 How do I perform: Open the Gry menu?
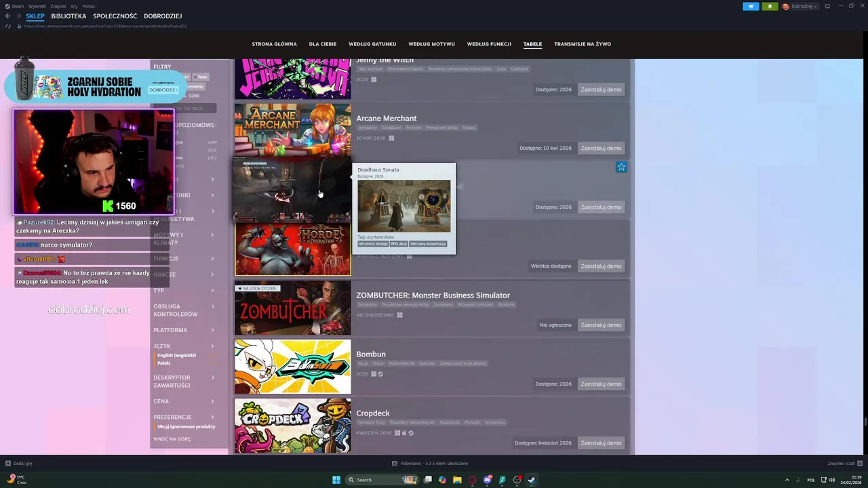(x=74, y=6)
